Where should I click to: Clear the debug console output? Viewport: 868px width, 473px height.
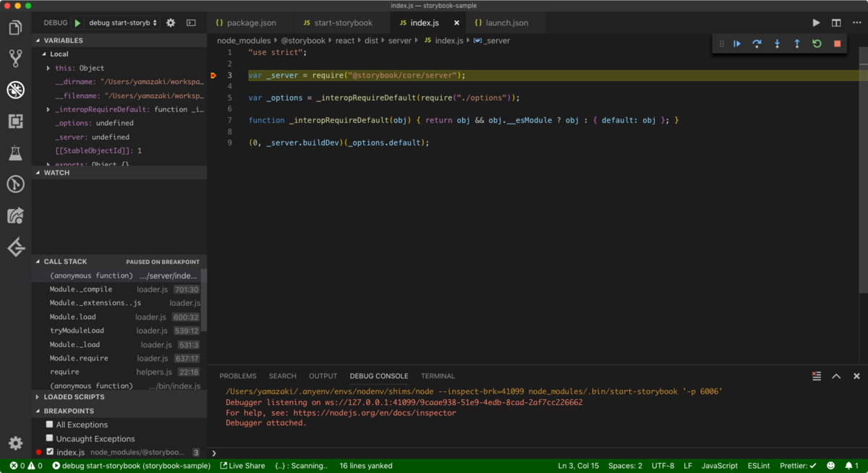pos(817,376)
